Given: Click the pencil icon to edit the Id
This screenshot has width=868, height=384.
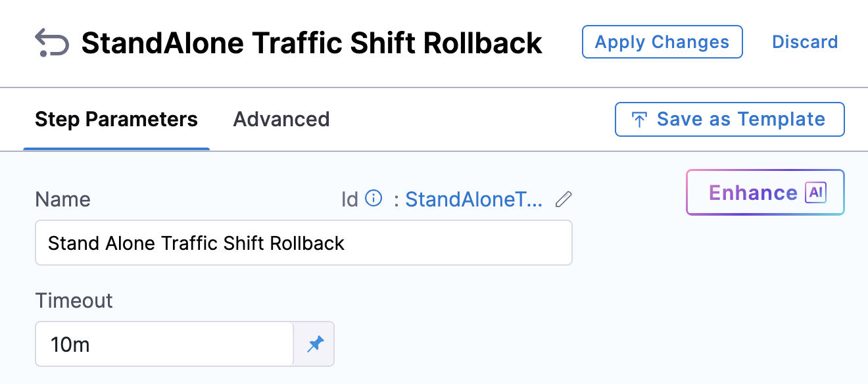Looking at the screenshot, I should tap(564, 199).
